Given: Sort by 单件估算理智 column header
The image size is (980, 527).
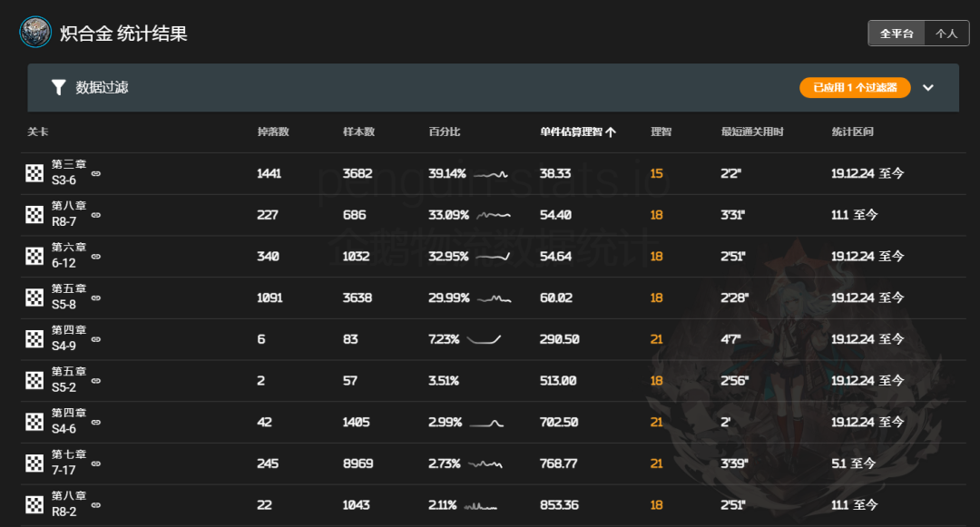Looking at the screenshot, I should [x=577, y=132].
